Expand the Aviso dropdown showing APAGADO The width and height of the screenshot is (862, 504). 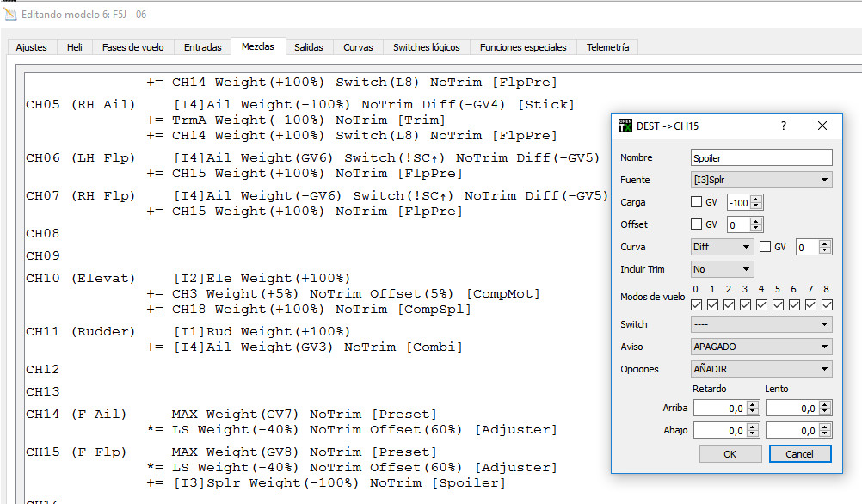point(761,347)
